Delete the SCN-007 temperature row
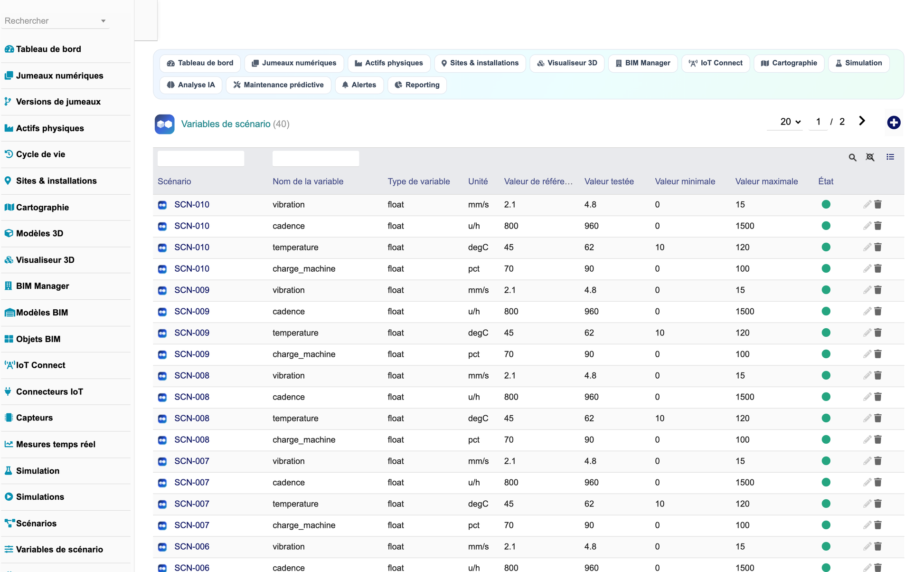 click(x=878, y=504)
